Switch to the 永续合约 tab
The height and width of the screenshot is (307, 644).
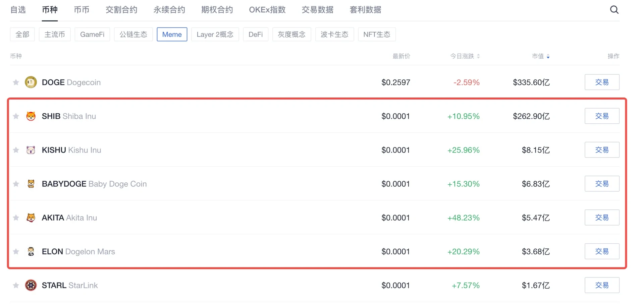click(x=169, y=10)
